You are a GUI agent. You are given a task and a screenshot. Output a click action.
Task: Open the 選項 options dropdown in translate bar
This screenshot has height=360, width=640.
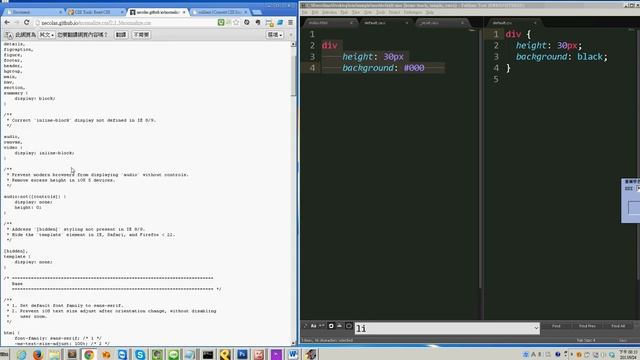pyautogui.click(x=275, y=35)
